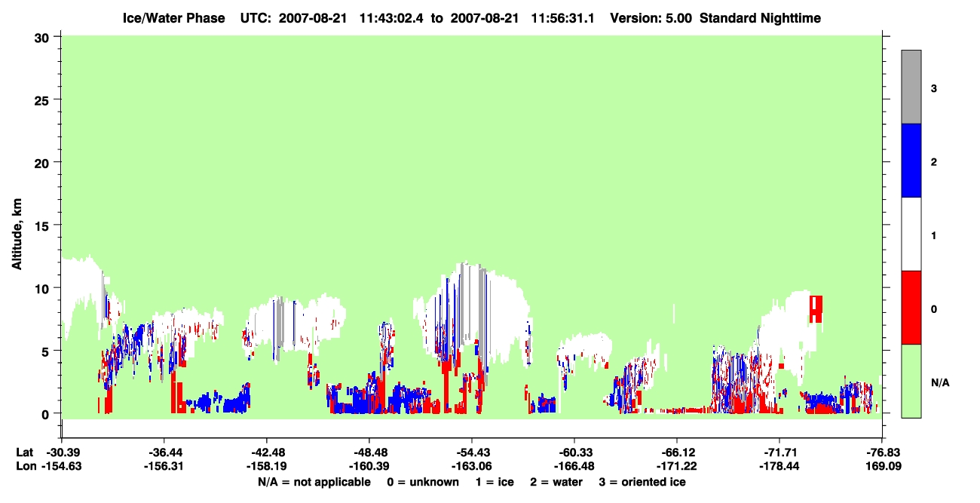Click the y-axis tick label 15
This screenshot has width=980, height=503.
point(44,225)
